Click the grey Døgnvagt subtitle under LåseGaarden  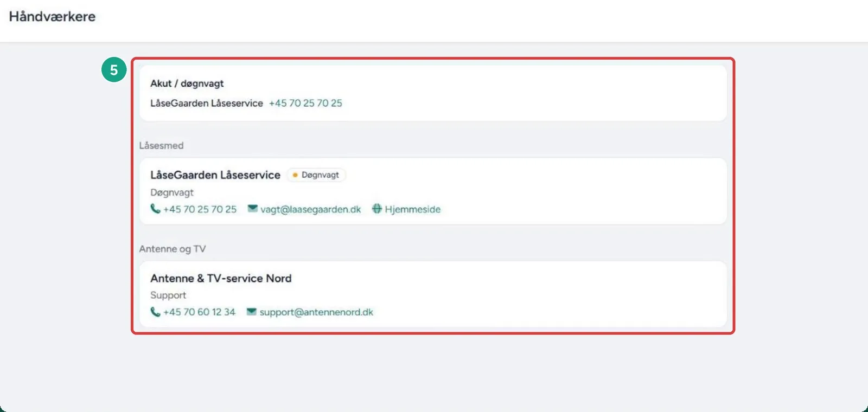[171, 192]
